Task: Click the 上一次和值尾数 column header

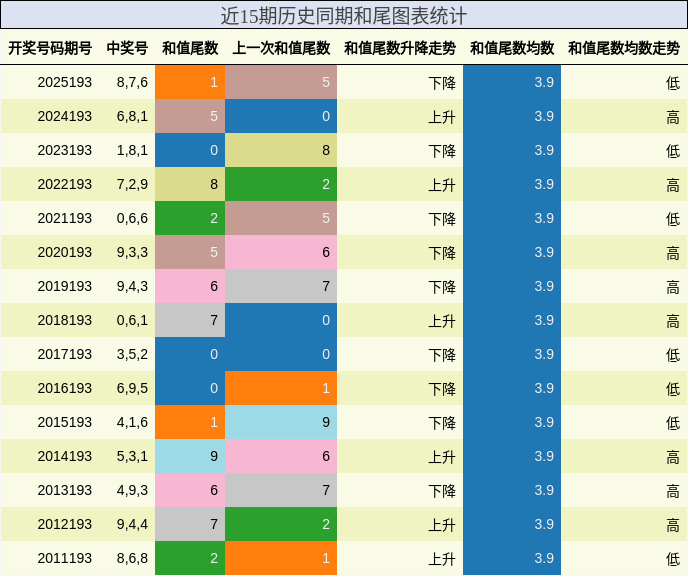Action: point(281,48)
